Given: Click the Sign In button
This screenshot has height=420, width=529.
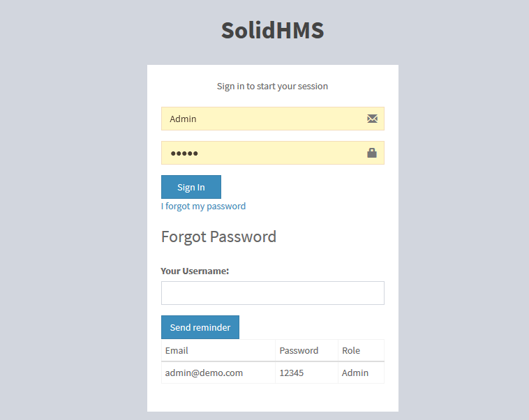Looking at the screenshot, I should point(191,187).
